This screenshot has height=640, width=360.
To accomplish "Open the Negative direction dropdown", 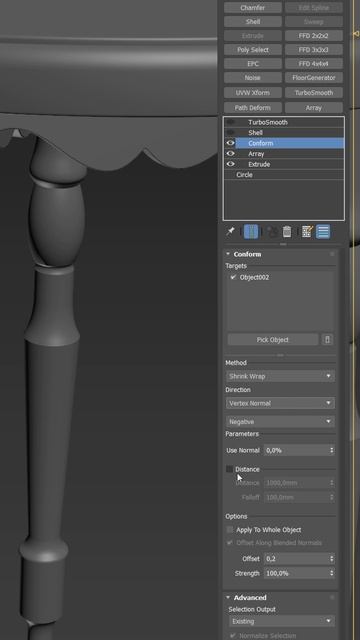I will click(x=280, y=422).
